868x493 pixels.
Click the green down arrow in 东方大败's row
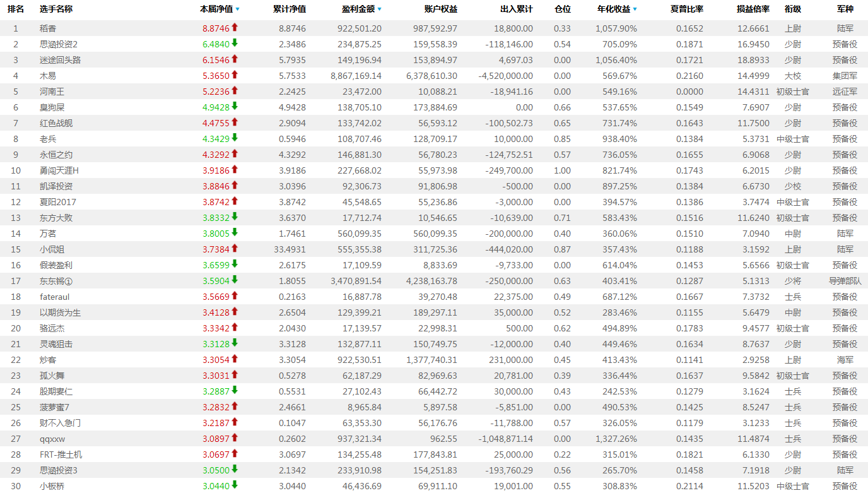coord(235,217)
